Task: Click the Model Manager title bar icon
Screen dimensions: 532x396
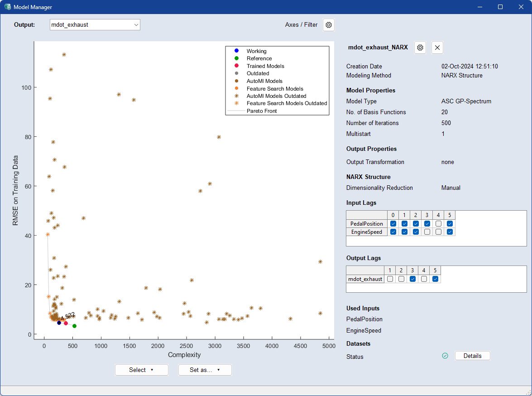Action: click(x=8, y=7)
